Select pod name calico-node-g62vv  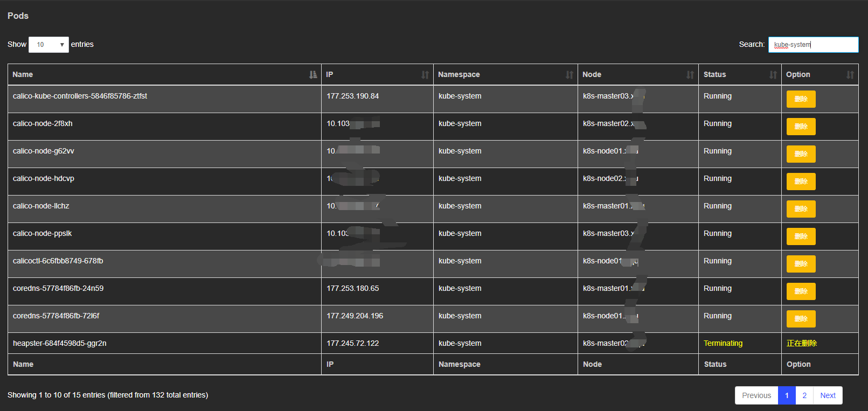coord(44,151)
